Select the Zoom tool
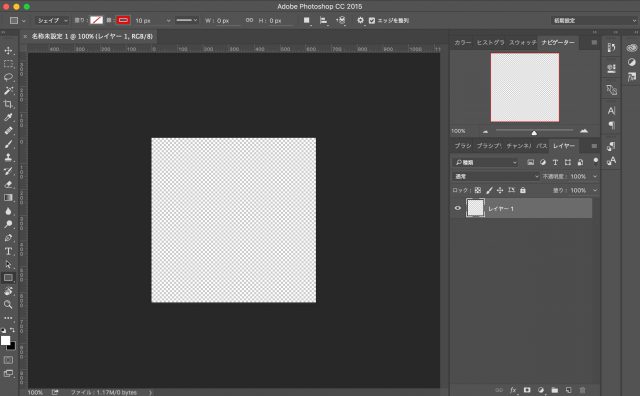 (8, 304)
